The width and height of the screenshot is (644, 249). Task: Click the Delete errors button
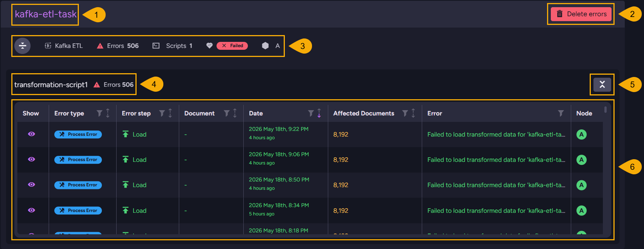click(x=581, y=14)
